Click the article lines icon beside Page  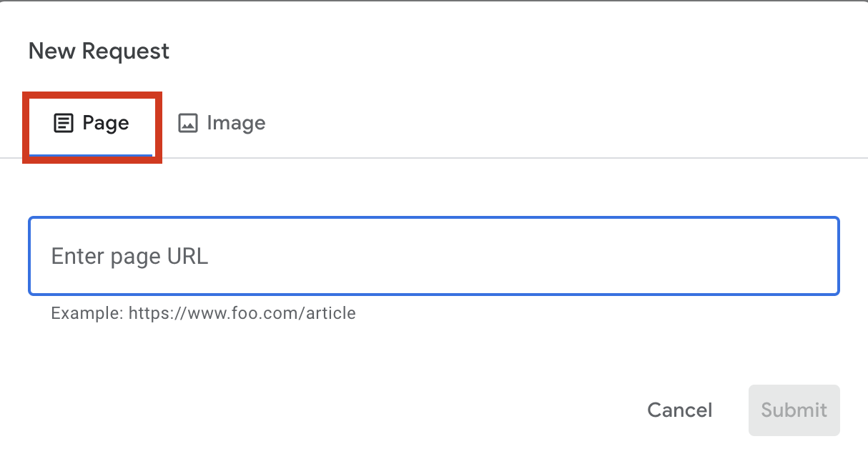tap(64, 124)
